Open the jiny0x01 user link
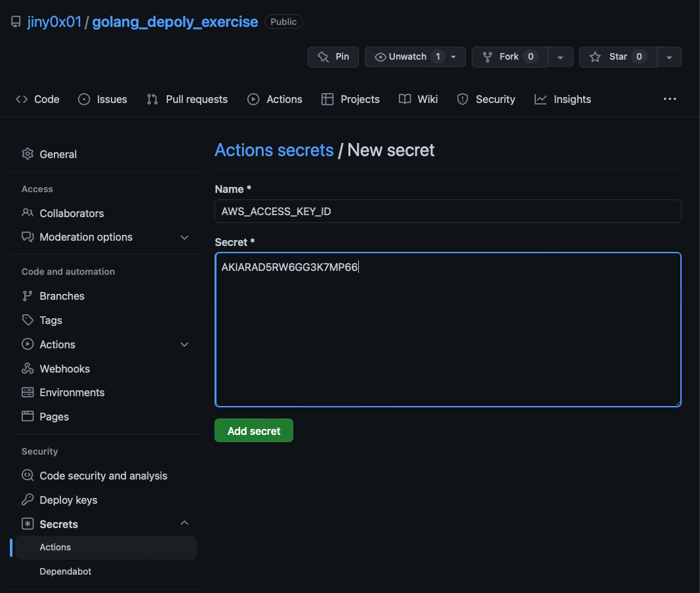This screenshot has height=593, width=700. [54, 22]
